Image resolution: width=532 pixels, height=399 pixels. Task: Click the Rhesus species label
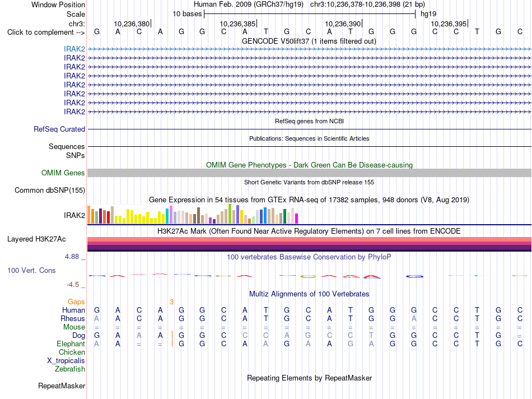pyautogui.click(x=73, y=318)
